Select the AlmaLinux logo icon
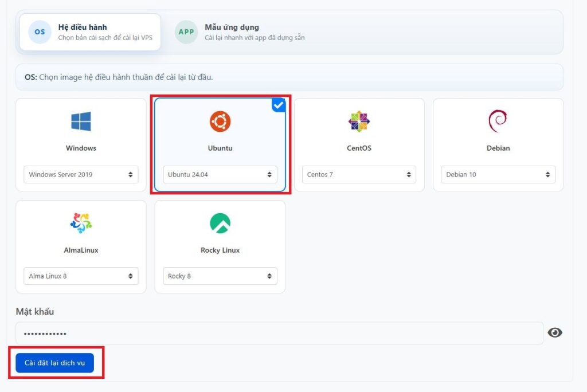Image resolution: width=587 pixels, height=392 pixels. pos(81,223)
